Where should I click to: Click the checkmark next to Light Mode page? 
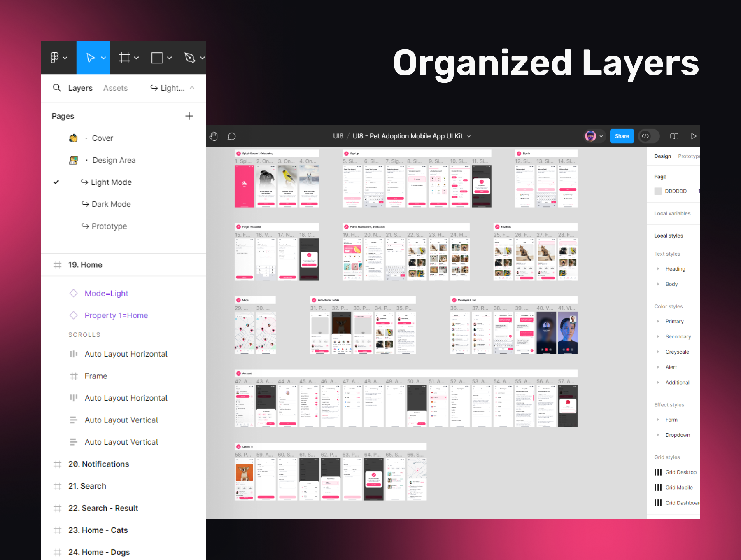coord(56,182)
